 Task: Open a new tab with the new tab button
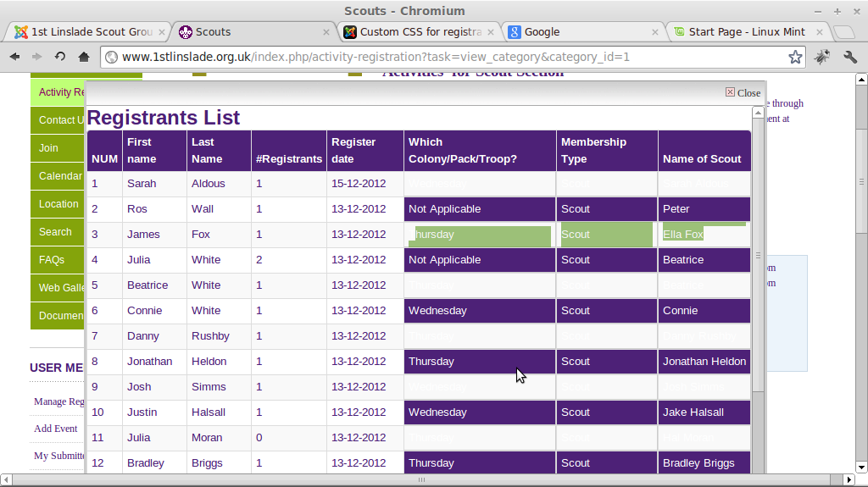tap(844, 32)
